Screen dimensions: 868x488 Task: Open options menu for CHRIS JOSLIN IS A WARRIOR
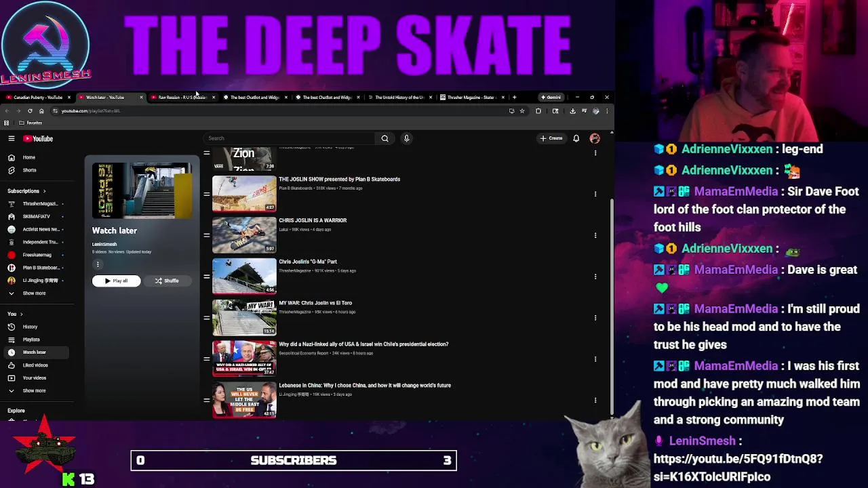point(595,235)
